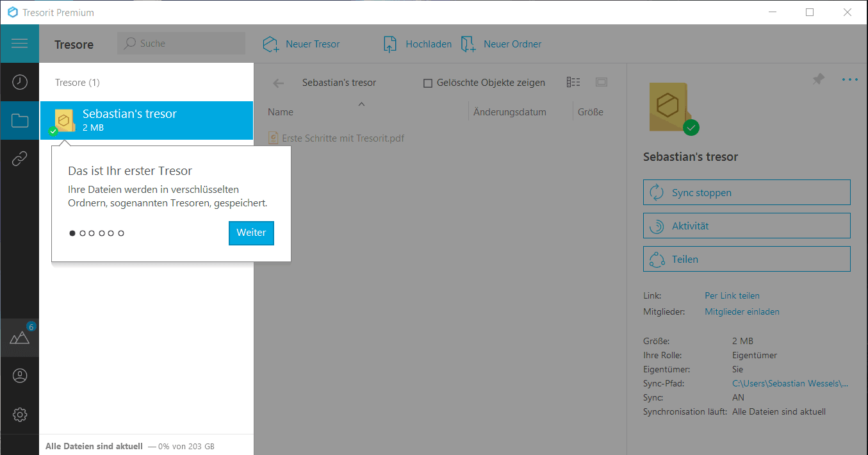Maximize the Tresorit window

(x=810, y=12)
